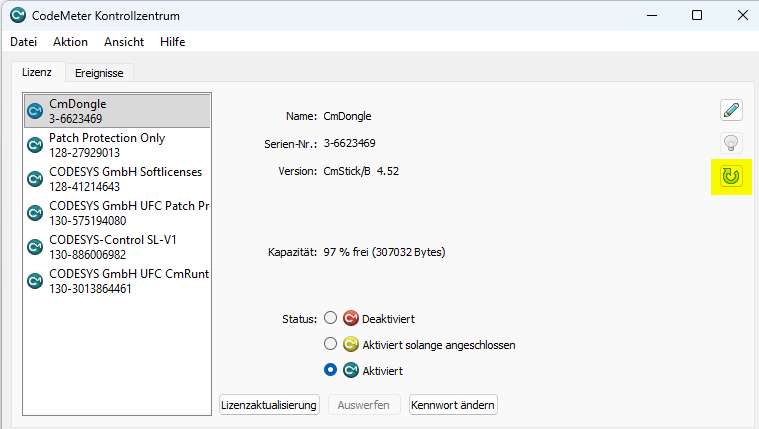Click the CODESYS-Control SL-V1 list icon

coord(35,247)
